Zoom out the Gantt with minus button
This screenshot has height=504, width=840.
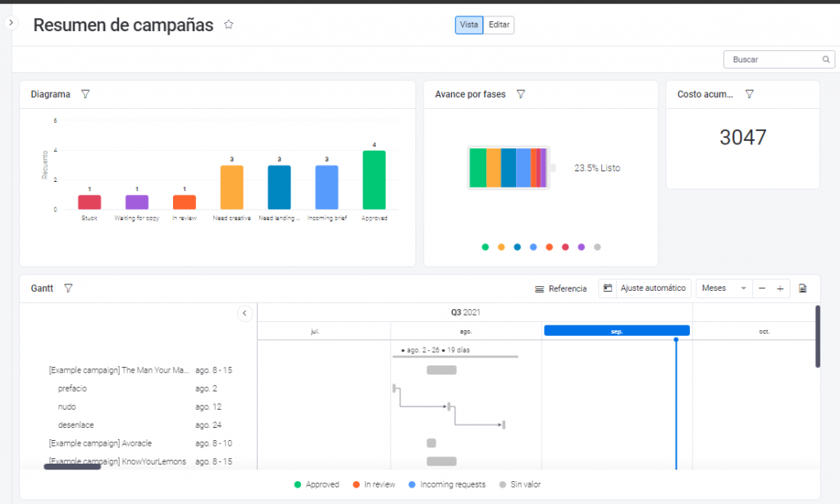click(762, 288)
